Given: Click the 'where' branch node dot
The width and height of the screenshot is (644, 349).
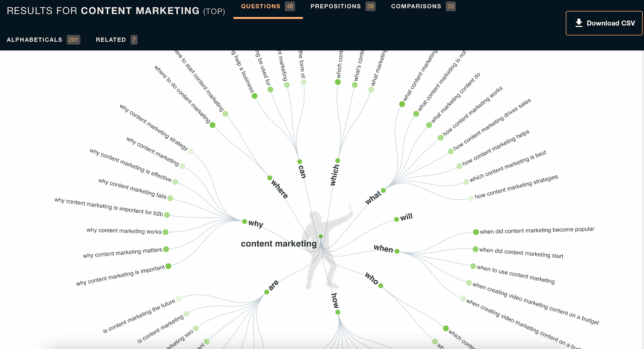Looking at the screenshot, I should pyautogui.click(x=270, y=178).
